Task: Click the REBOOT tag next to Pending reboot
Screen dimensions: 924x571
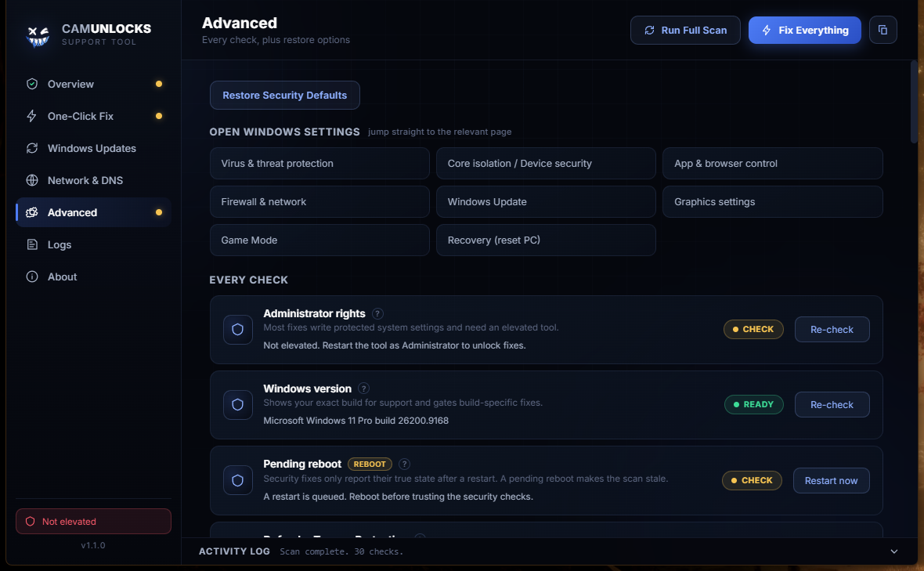Action: [370, 464]
